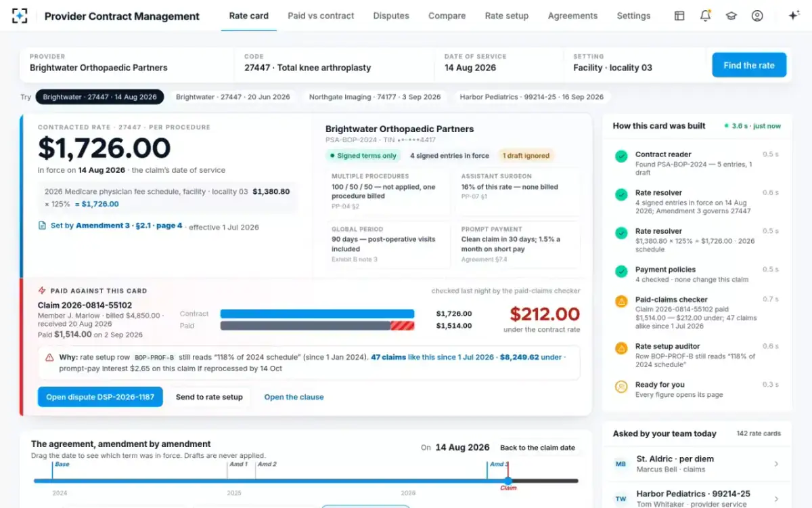Viewport: 812px width, 508px height.
Task: Click 4 signed entries in force
Action: click(449, 156)
